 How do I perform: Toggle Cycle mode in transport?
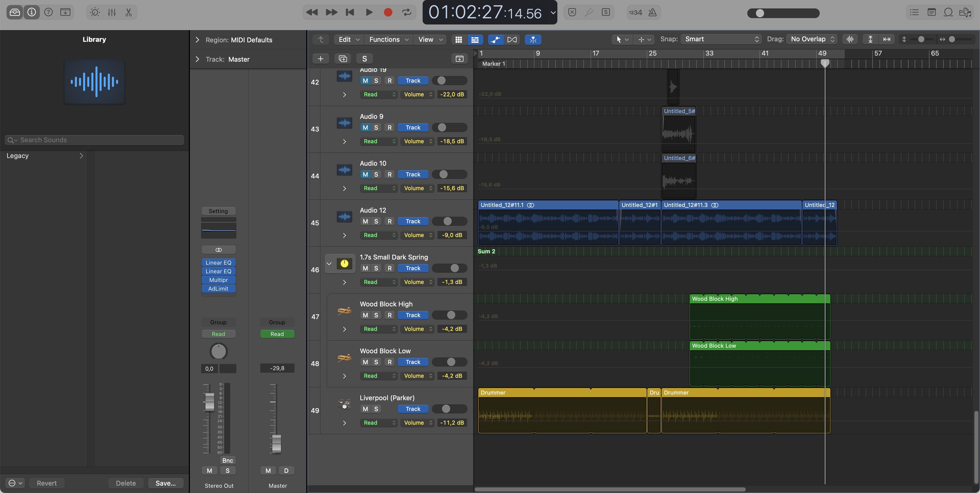pyautogui.click(x=407, y=12)
